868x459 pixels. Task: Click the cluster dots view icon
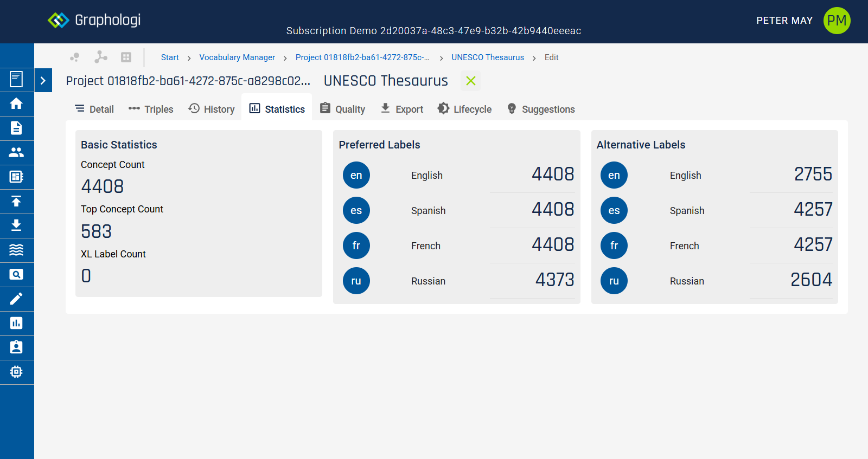pyautogui.click(x=75, y=57)
